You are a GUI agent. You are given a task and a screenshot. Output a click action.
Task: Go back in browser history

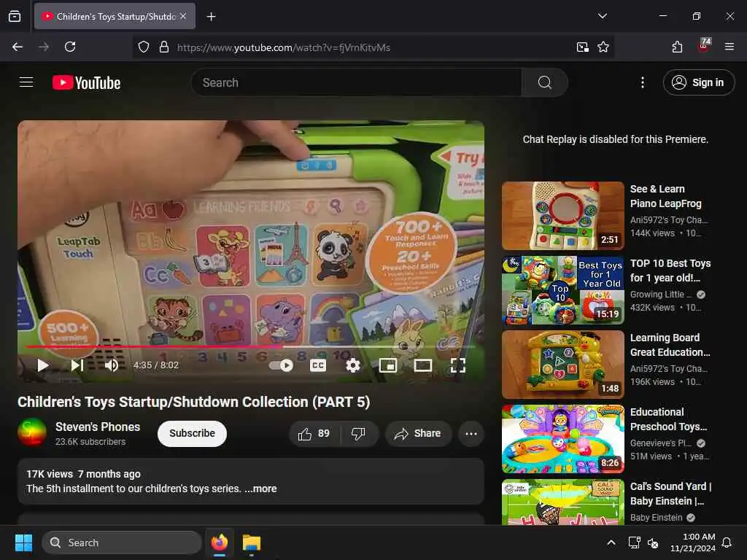(18, 47)
